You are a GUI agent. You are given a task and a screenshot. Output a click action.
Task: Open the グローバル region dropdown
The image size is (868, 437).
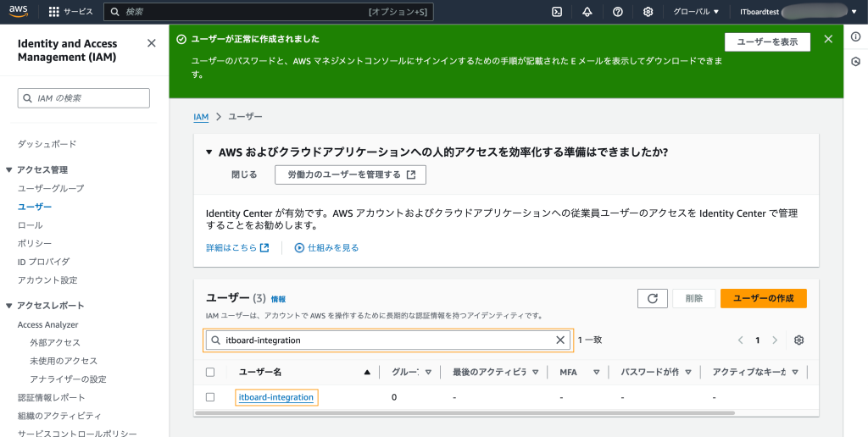pos(695,12)
